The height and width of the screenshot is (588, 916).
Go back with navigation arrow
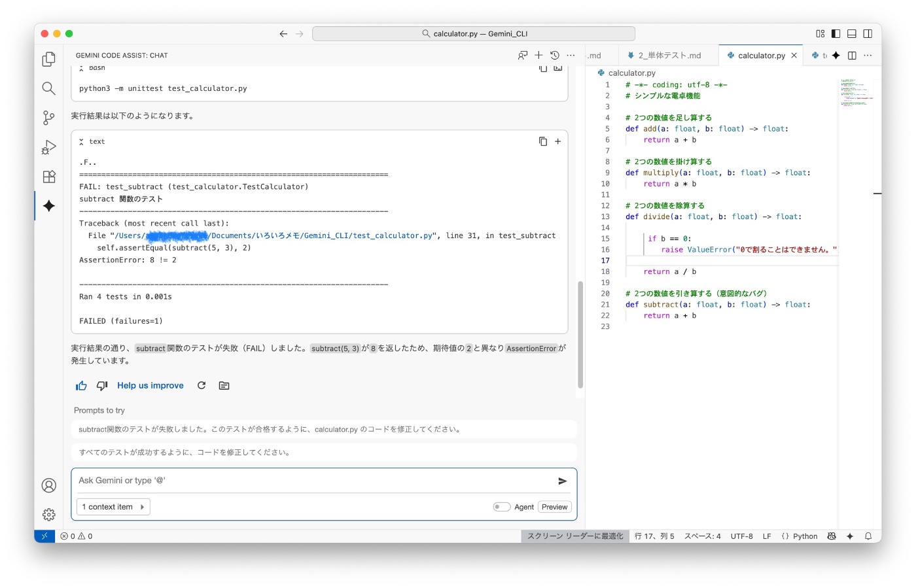click(283, 34)
